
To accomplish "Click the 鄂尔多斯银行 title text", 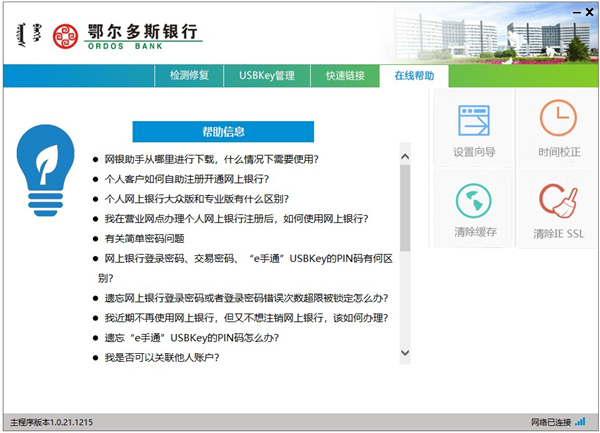I will tap(143, 31).
